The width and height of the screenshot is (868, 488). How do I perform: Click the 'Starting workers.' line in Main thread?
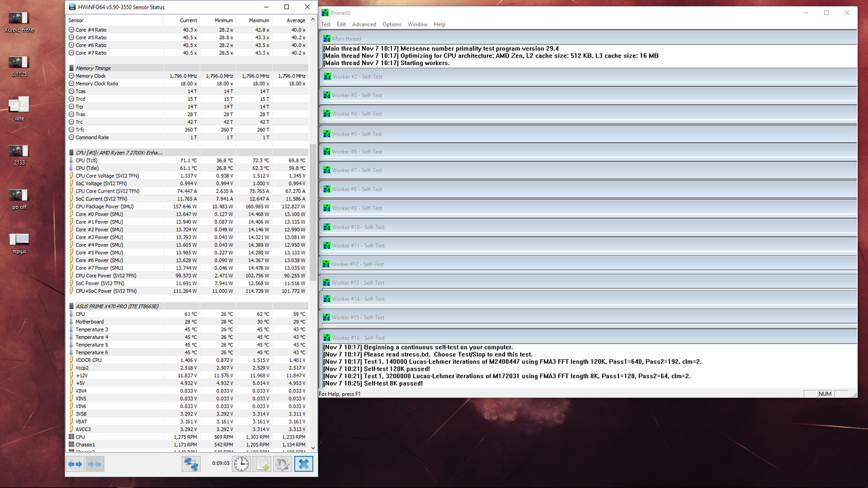[386, 63]
